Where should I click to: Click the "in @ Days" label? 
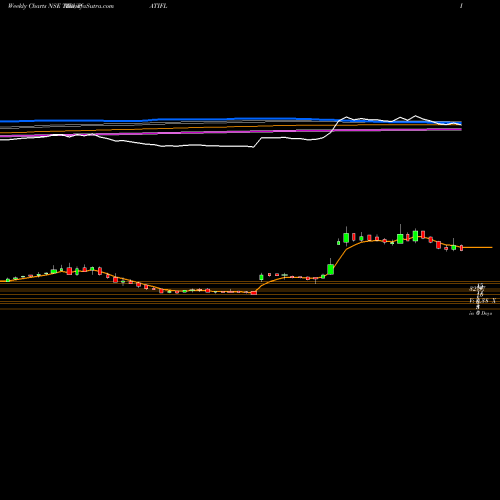(x=480, y=313)
